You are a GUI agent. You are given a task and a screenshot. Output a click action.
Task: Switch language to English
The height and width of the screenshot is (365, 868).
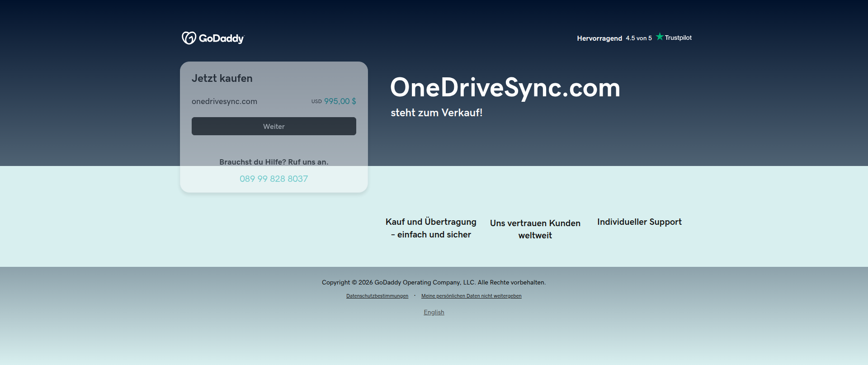coord(434,312)
